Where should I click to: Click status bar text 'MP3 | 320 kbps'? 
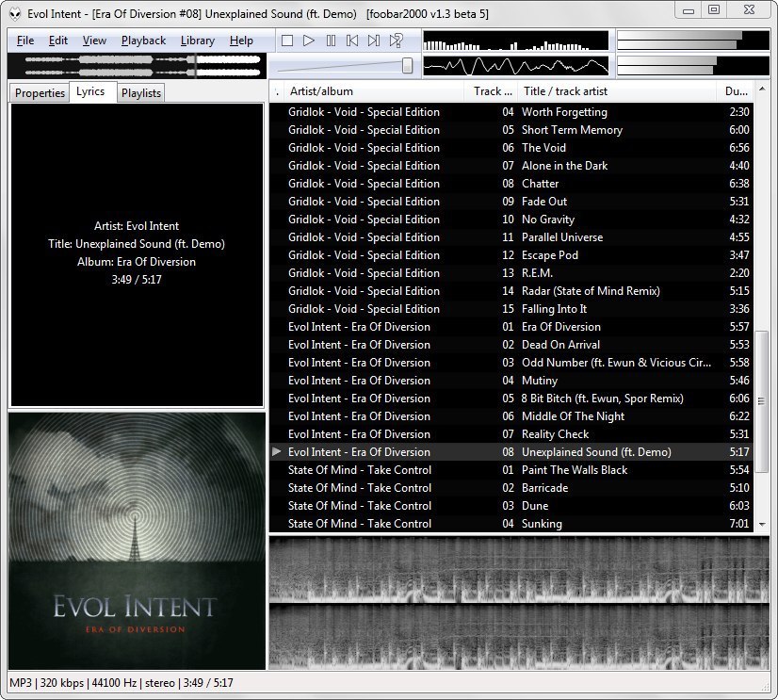click(x=47, y=683)
